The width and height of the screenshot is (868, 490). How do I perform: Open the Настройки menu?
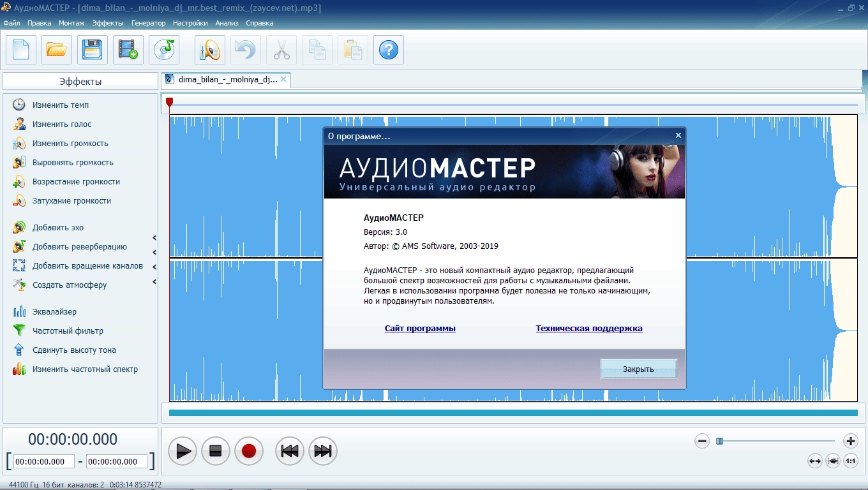click(190, 23)
